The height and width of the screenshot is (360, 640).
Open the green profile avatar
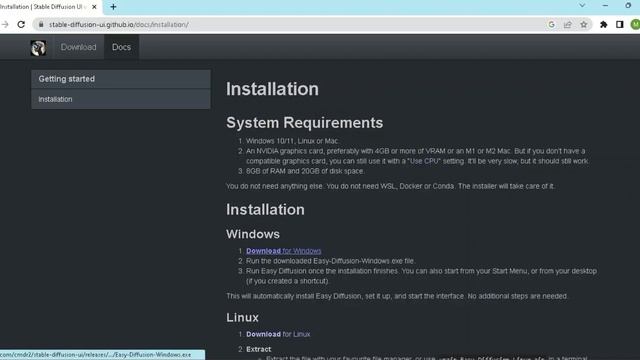click(636, 24)
